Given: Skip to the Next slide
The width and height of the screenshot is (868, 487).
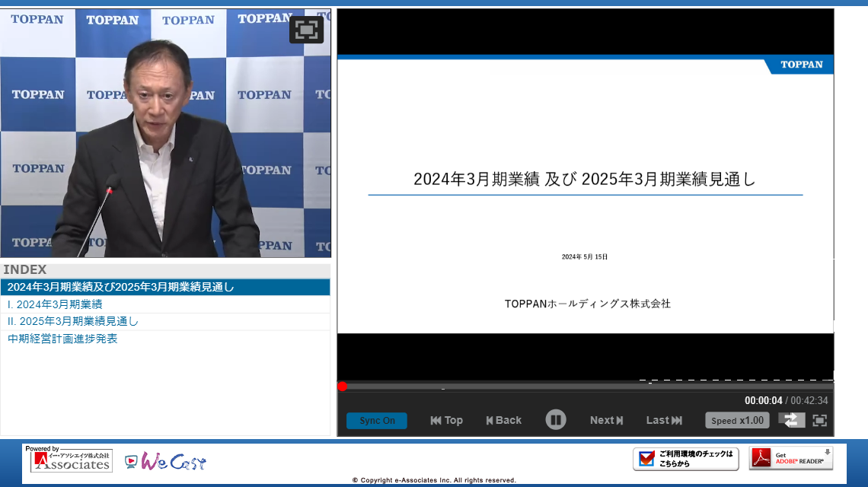Looking at the screenshot, I should [x=606, y=420].
